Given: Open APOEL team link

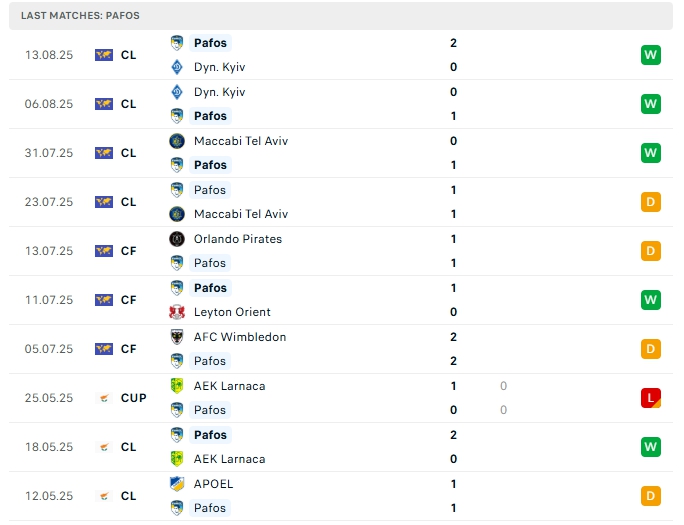Looking at the screenshot, I should (x=213, y=484).
